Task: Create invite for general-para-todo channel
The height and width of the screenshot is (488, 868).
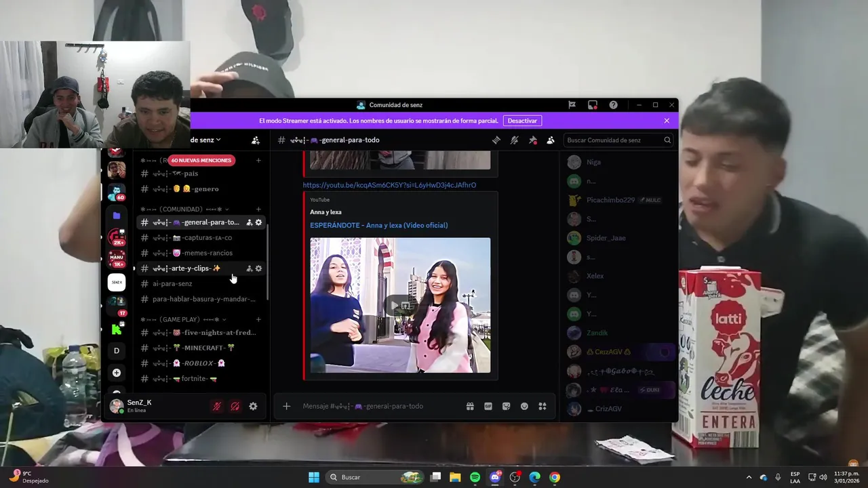Action: [x=249, y=222]
